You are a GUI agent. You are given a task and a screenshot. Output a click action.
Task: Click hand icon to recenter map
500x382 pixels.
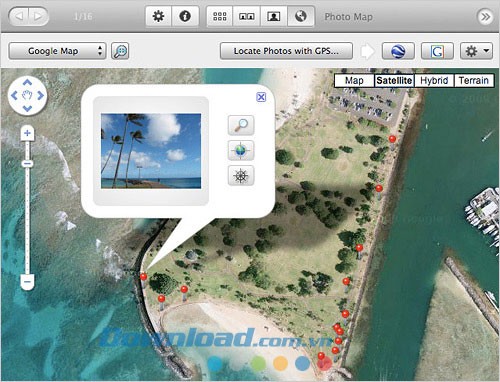point(27,96)
